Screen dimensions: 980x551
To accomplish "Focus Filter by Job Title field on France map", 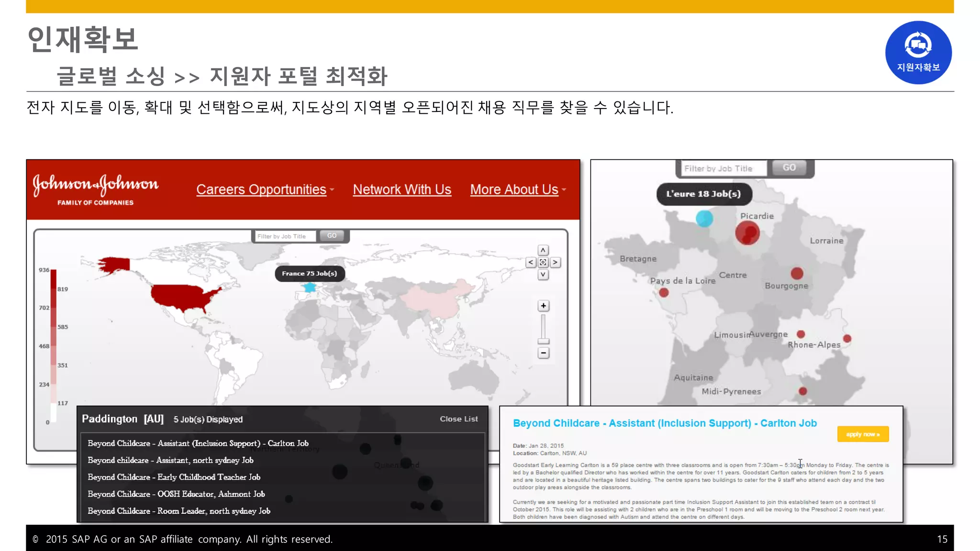I will (724, 168).
